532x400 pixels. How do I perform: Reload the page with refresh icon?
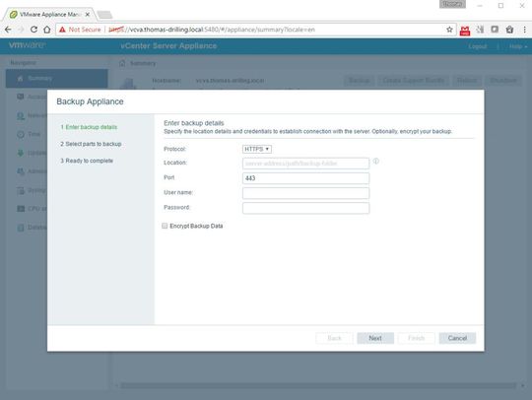(x=33, y=30)
